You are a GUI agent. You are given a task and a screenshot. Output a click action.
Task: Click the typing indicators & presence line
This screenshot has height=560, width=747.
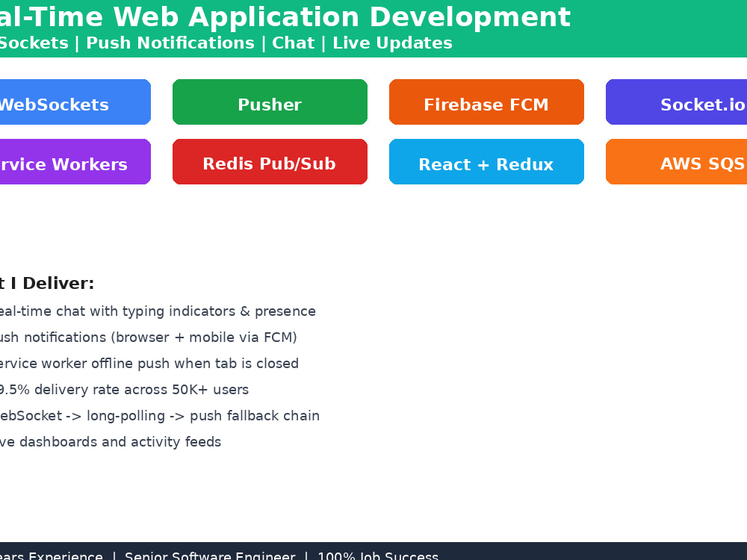pos(158,311)
